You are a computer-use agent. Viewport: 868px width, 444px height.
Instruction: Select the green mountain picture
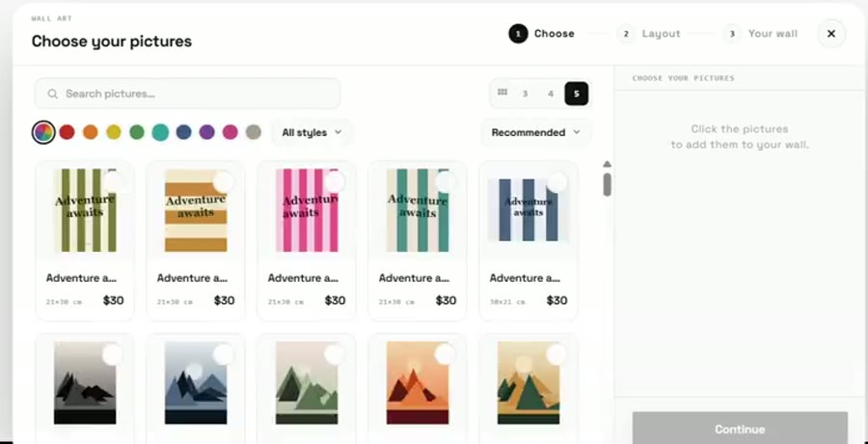(x=335, y=354)
